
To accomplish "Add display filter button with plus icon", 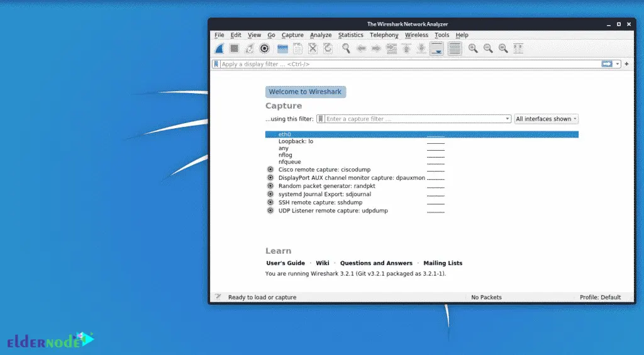I will [x=627, y=64].
